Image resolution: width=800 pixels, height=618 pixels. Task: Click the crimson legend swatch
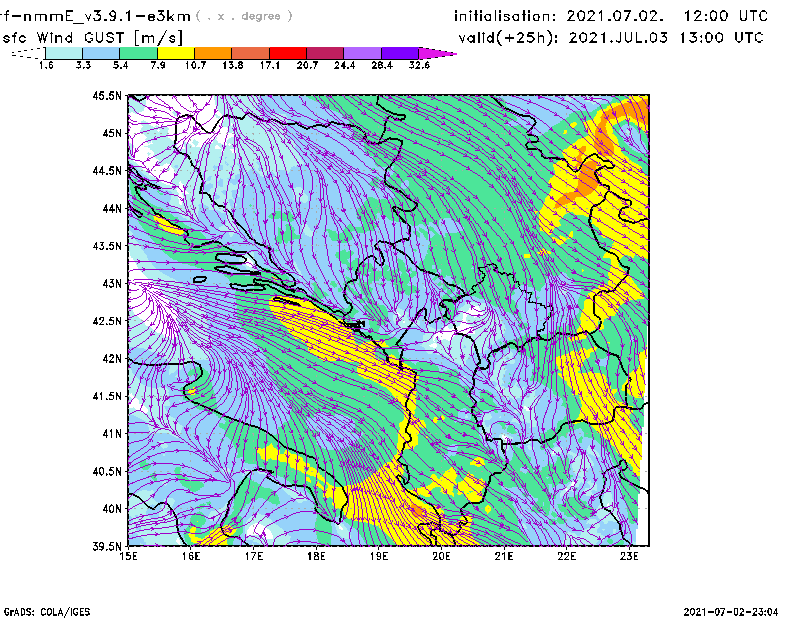(x=325, y=53)
